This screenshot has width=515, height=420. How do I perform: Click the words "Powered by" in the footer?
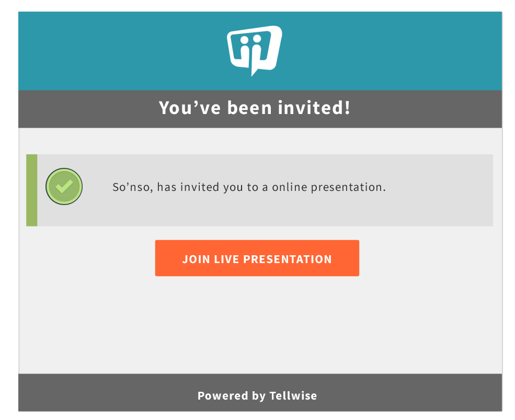pyautogui.click(x=232, y=396)
